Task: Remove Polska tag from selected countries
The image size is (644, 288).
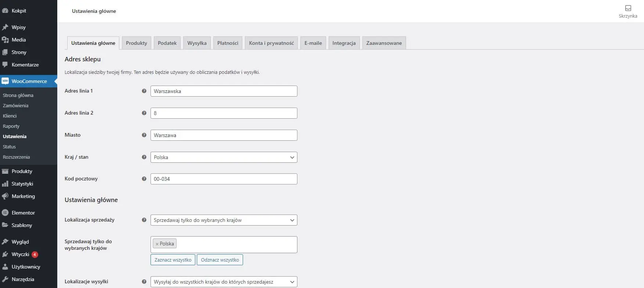Action: (x=157, y=244)
